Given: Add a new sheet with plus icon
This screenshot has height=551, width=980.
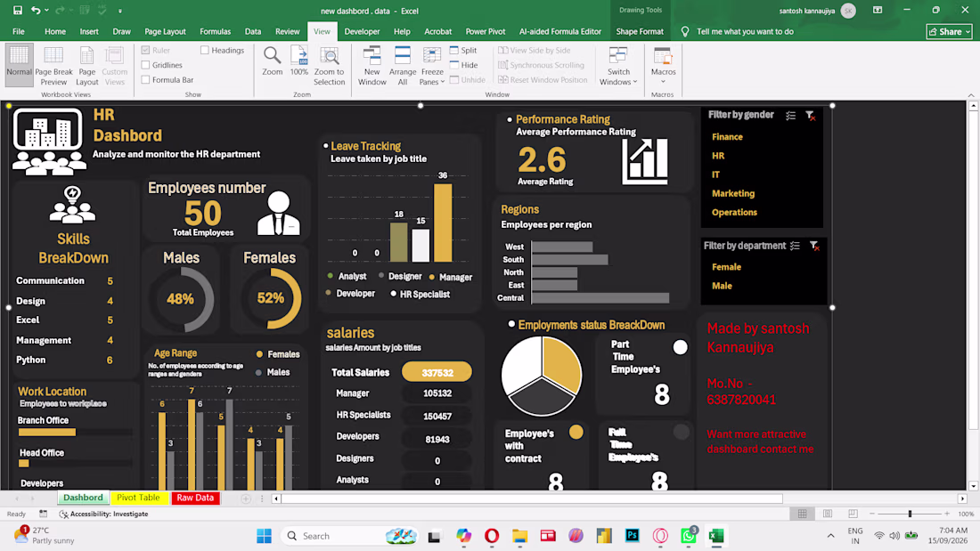Looking at the screenshot, I should [x=246, y=498].
